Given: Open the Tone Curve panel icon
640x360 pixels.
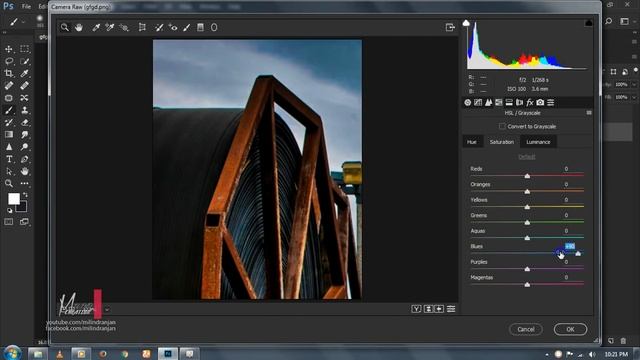Looking at the screenshot, I should point(478,102).
